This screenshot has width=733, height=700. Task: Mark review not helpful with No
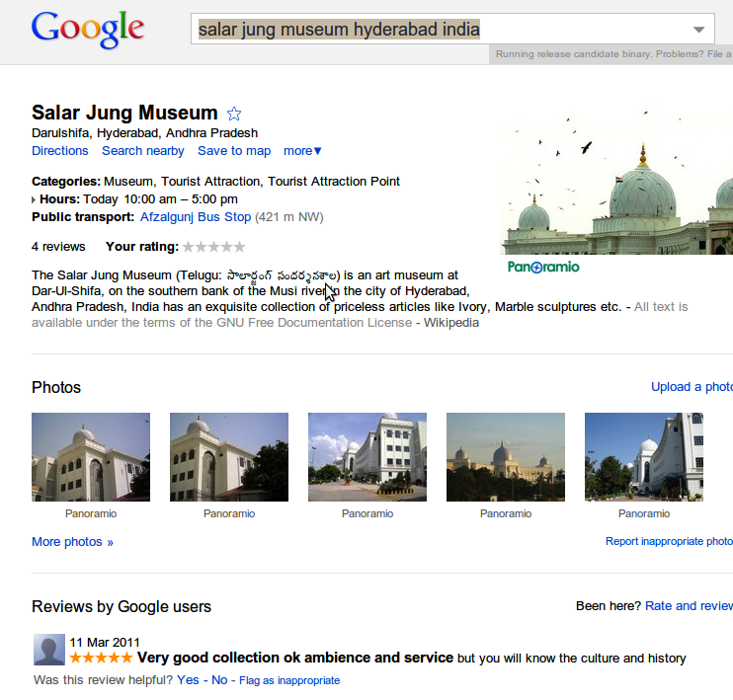(219, 680)
